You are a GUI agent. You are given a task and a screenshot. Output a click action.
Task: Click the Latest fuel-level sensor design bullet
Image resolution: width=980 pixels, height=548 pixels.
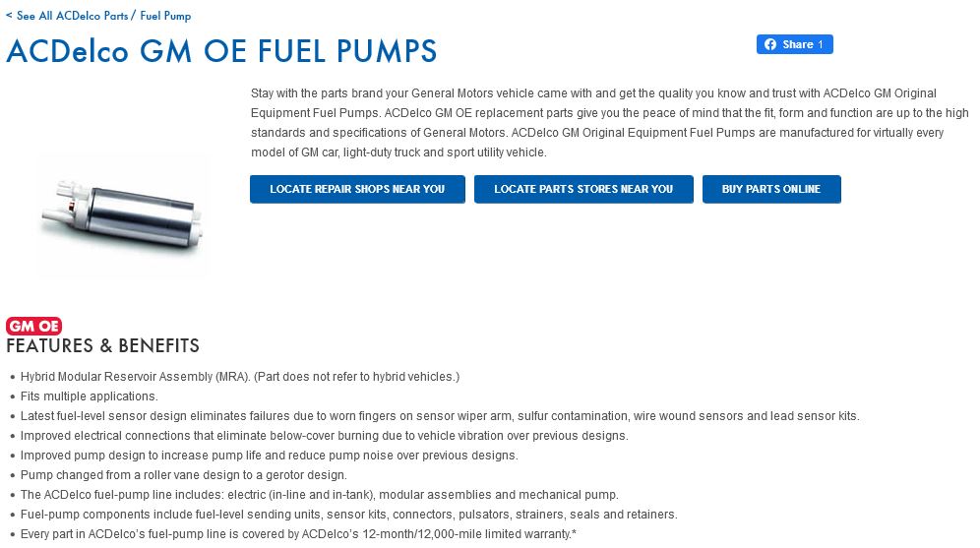tap(440, 416)
